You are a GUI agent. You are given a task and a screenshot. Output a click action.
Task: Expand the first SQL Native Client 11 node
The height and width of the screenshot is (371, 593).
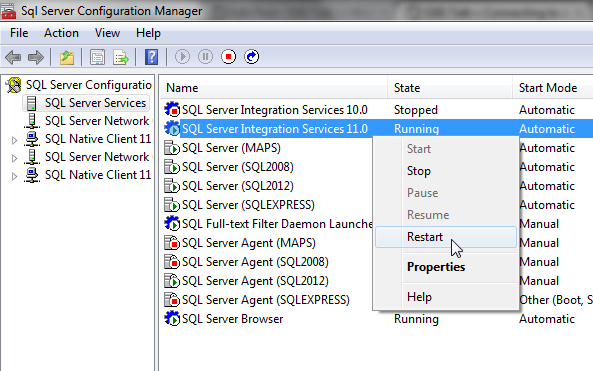14,140
